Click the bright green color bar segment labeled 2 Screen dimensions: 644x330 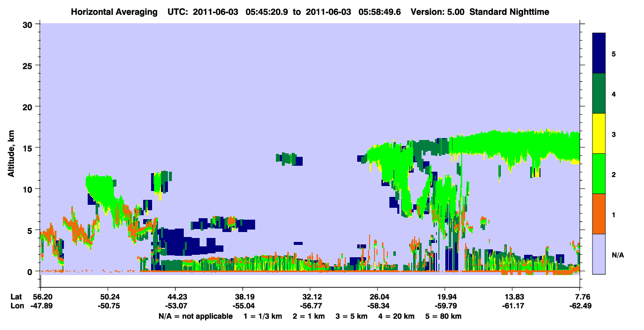[599, 174]
